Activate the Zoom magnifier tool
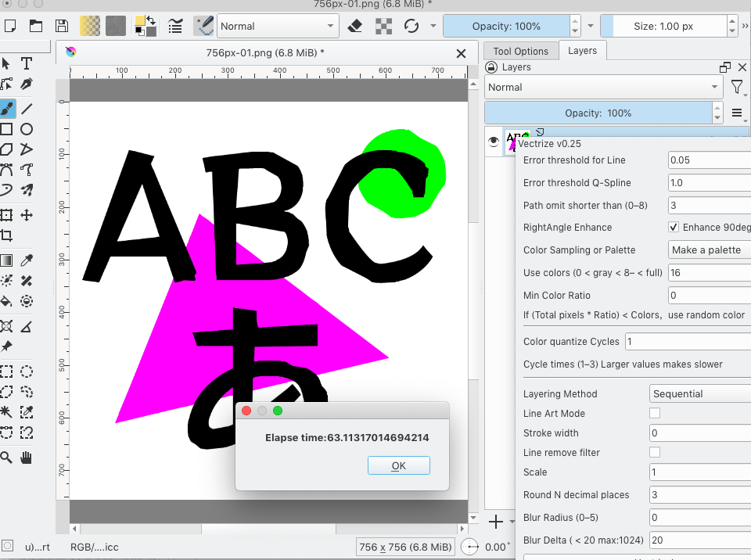Viewport: 751px width, 560px height. click(6, 458)
